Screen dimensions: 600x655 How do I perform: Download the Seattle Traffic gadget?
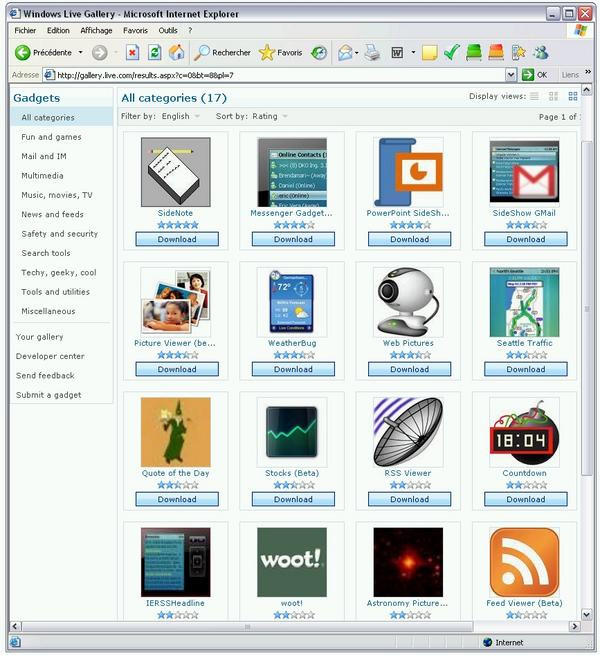tap(526, 369)
